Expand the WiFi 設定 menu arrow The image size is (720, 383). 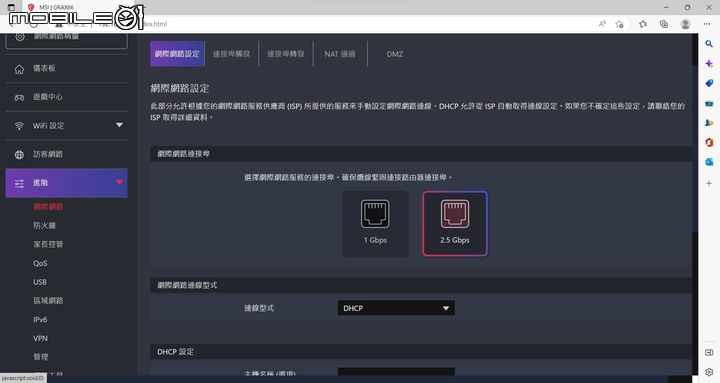click(119, 125)
